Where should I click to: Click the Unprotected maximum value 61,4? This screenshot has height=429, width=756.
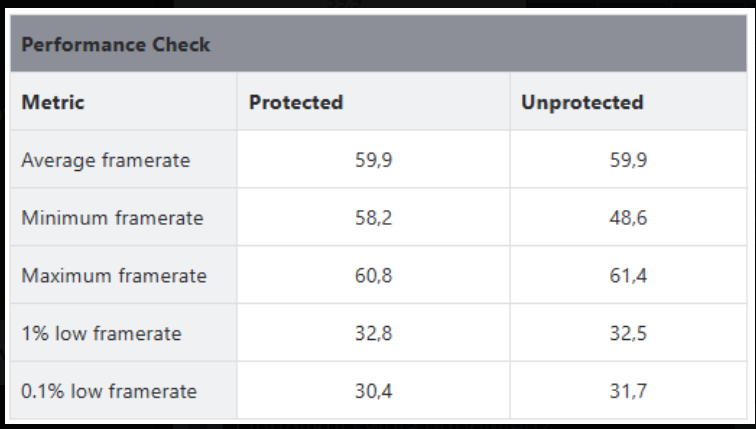pos(628,275)
